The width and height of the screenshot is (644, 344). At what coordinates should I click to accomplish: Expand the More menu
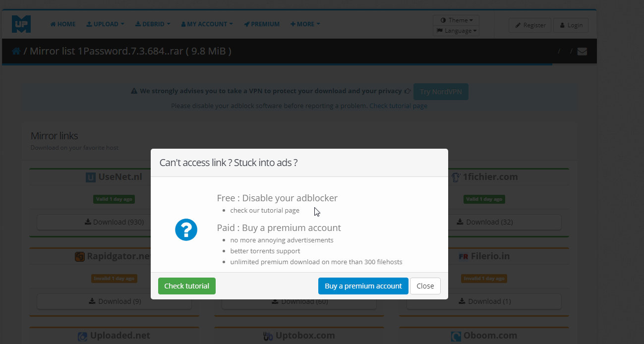[x=305, y=24]
